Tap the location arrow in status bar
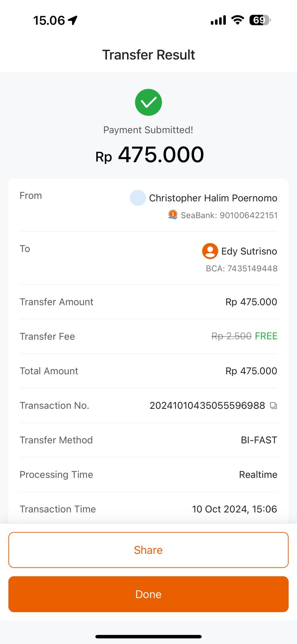The image size is (297, 644). tap(73, 20)
